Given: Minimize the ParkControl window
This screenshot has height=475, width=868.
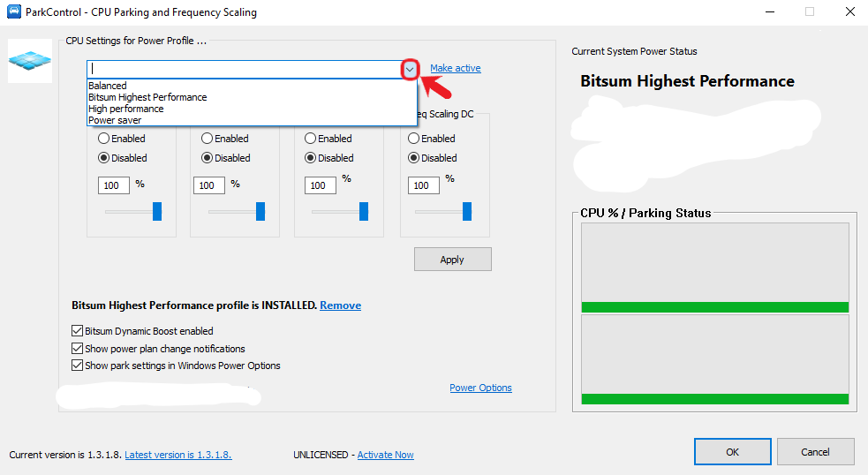Looking at the screenshot, I should (x=769, y=11).
